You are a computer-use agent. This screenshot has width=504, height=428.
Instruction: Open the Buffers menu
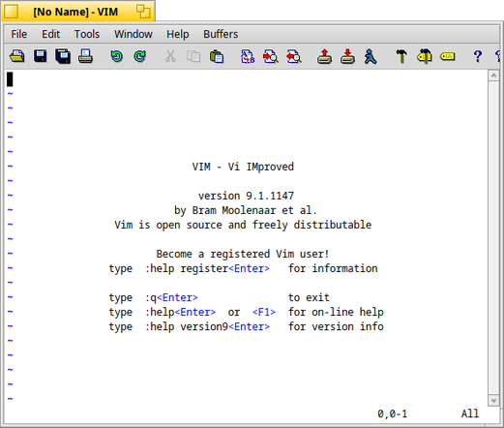pyautogui.click(x=221, y=34)
